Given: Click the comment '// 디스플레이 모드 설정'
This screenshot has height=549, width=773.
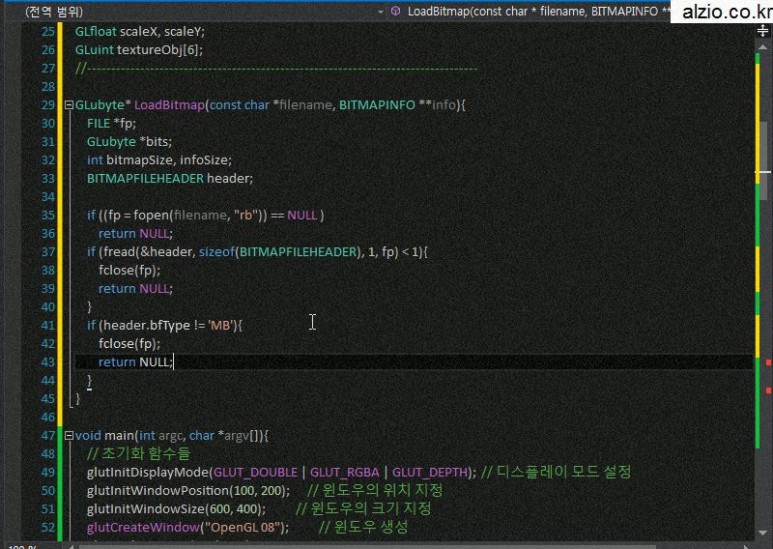Looking at the screenshot, I should (x=556, y=472).
